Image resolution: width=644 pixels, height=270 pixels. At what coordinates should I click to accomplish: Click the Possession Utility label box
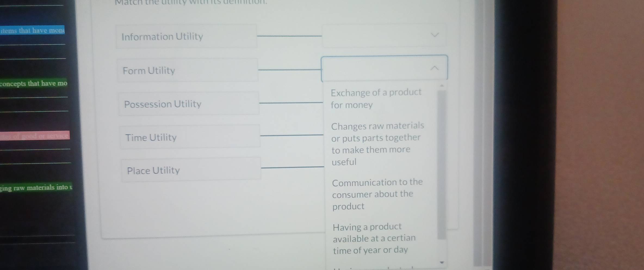pyautogui.click(x=189, y=104)
